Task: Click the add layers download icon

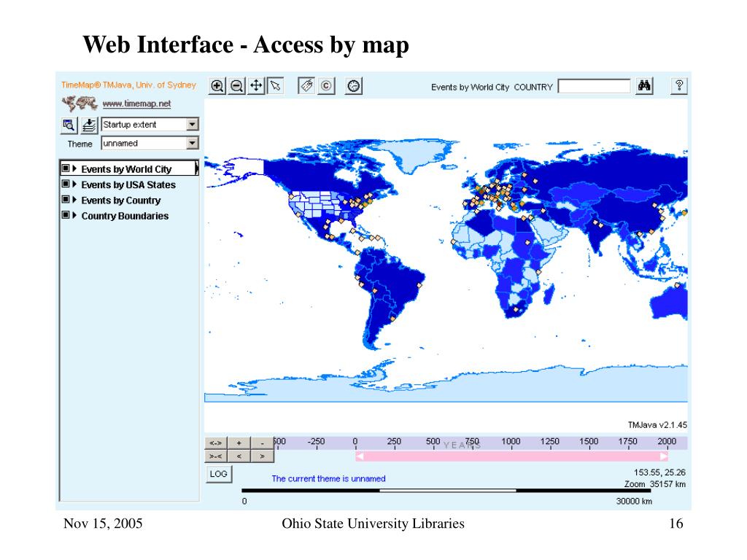Action: click(88, 125)
